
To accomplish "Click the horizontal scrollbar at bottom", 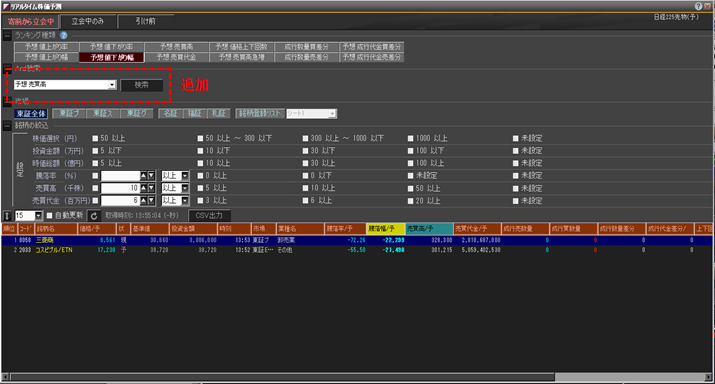I will (x=283, y=377).
